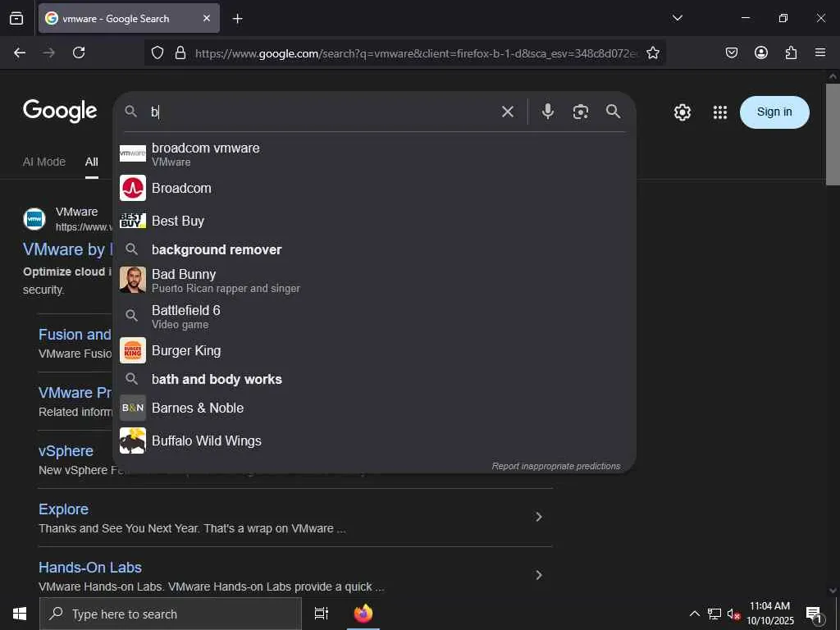Choose bath and body works suggestion

(374, 379)
